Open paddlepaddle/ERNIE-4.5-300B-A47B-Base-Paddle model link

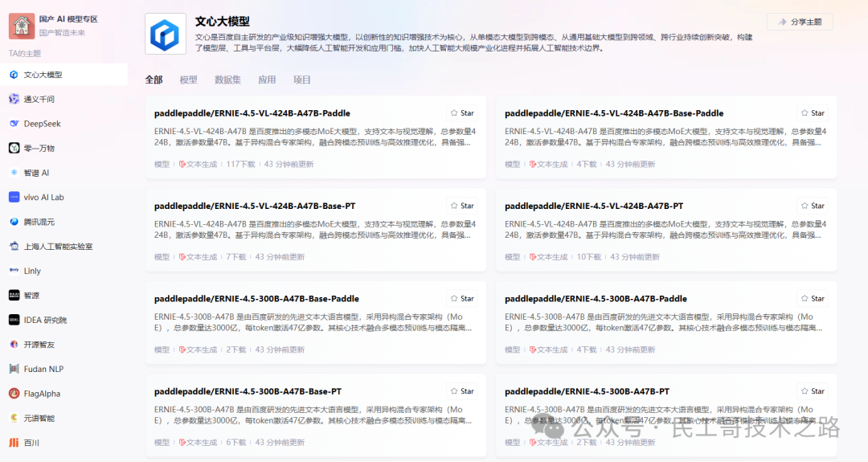pos(256,298)
